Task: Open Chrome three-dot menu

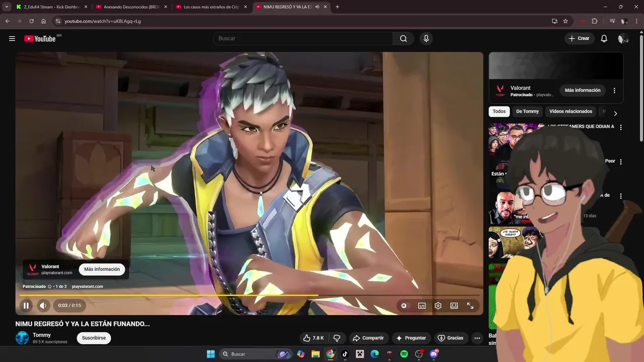Action: pyautogui.click(x=636, y=21)
